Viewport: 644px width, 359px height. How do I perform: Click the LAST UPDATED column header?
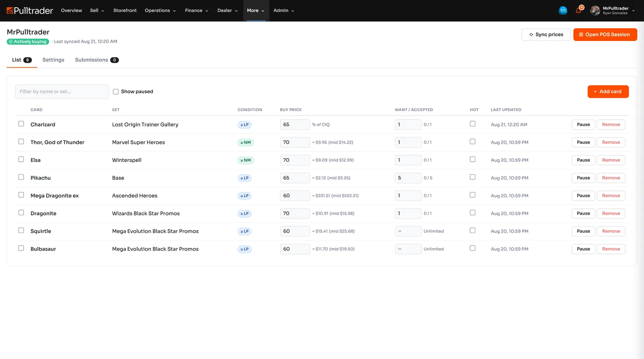click(x=506, y=110)
